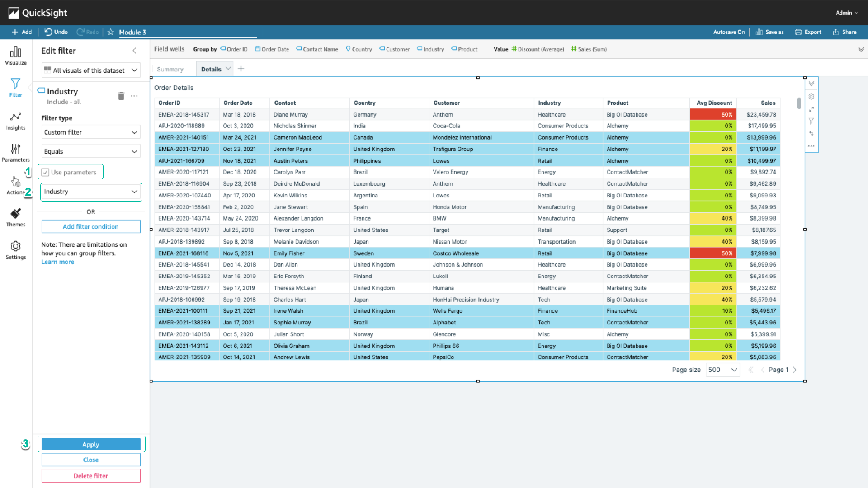868x488 pixels.
Task: Click the Sales (Sum) value field well
Action: 589,49
